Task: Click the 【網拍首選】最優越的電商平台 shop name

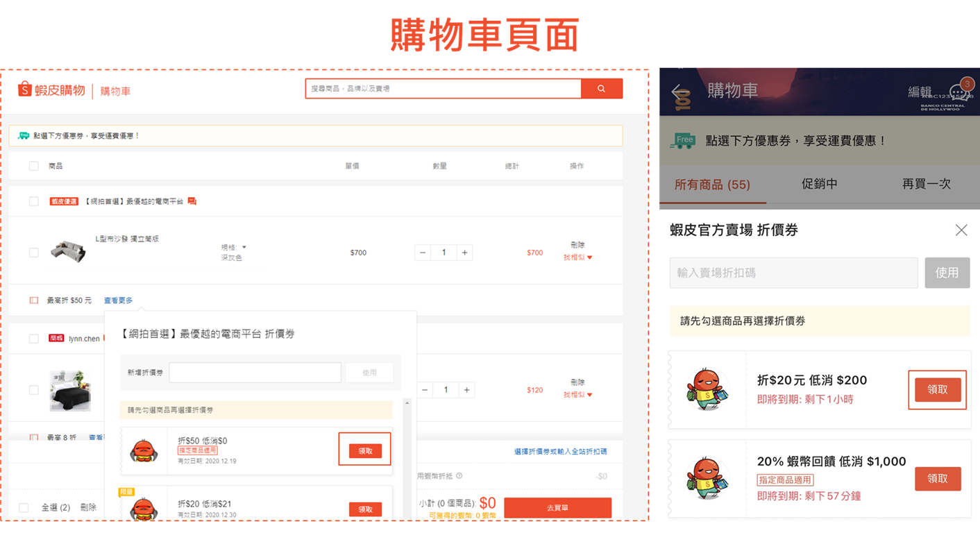Action: 133,201
